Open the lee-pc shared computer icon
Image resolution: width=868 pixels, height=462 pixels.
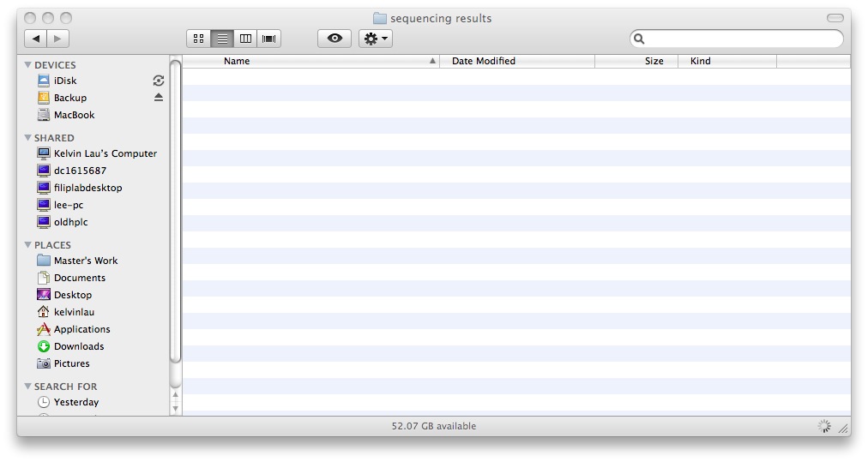coord(44,205)
